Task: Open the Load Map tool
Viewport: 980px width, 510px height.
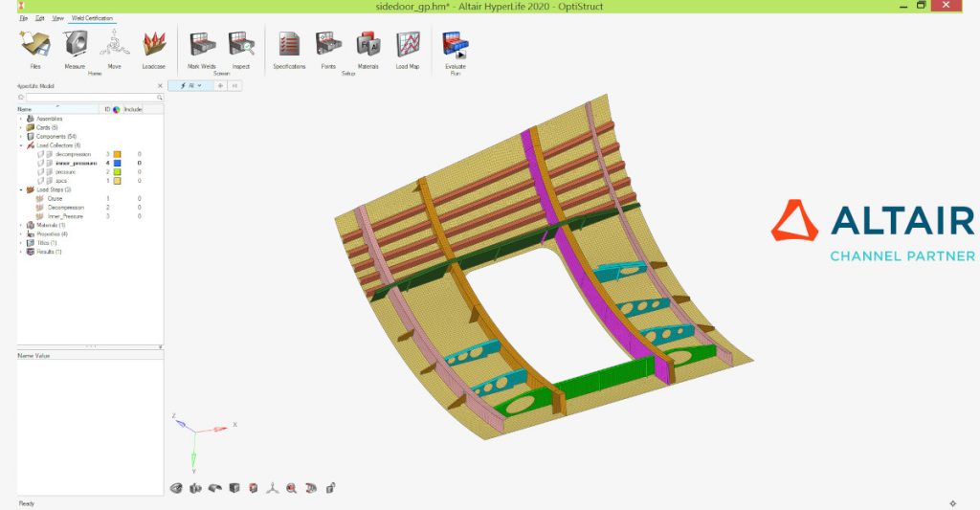Action: [408, 45]
